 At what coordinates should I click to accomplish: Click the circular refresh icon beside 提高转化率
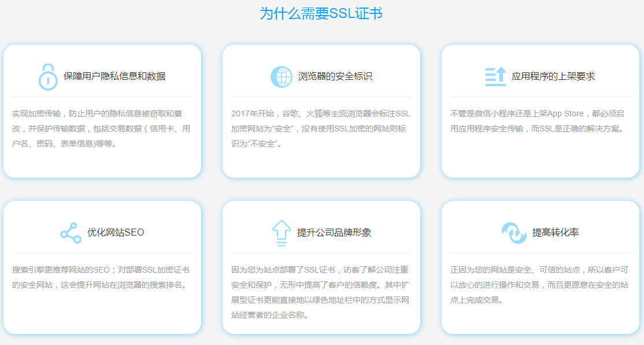tap(514, 233)
